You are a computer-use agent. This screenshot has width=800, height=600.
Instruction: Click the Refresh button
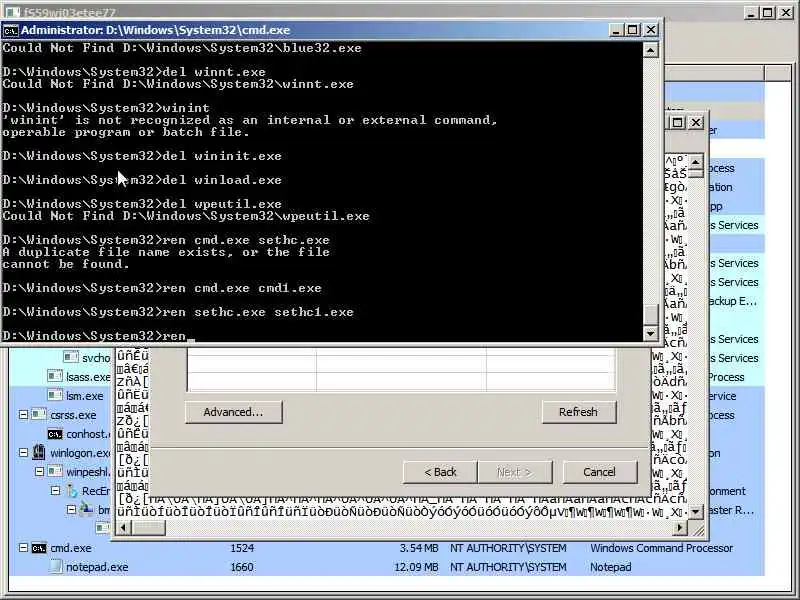579,412
